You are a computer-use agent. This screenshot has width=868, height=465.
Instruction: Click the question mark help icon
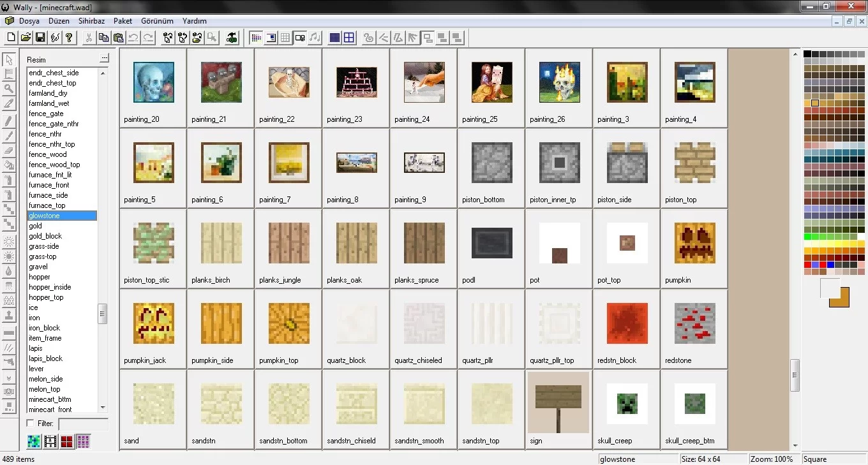click(x=70, y=38)
